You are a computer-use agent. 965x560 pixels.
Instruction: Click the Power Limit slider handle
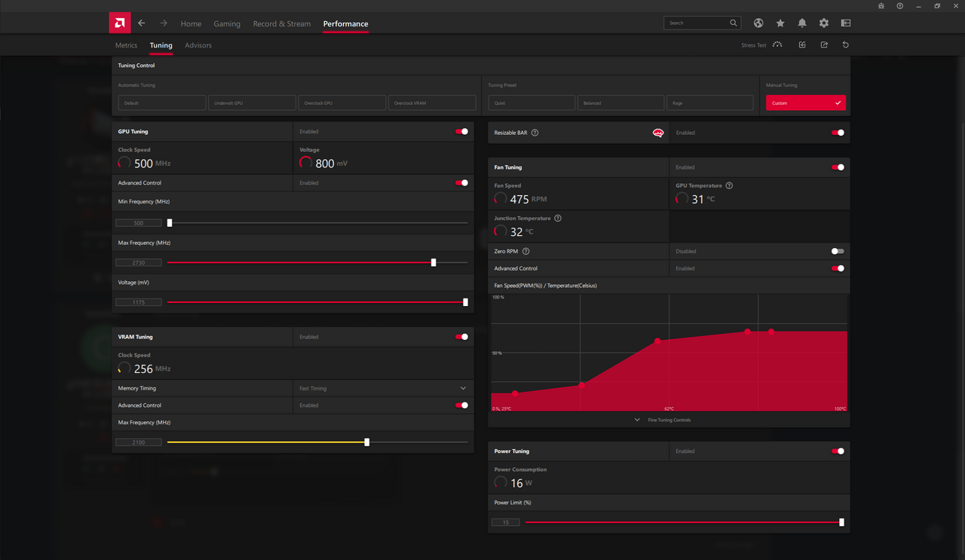click(x=841, y=522)
